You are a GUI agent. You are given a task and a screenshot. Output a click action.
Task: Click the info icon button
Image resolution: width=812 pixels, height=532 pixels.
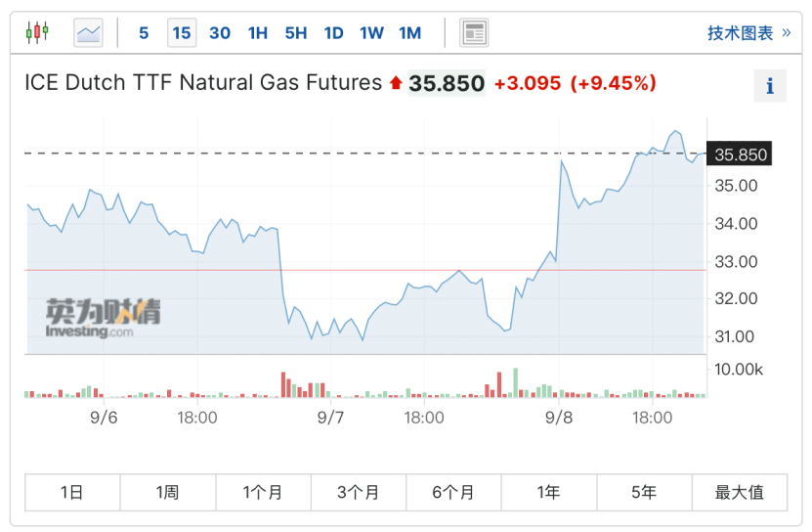click(x=769, y=86)
